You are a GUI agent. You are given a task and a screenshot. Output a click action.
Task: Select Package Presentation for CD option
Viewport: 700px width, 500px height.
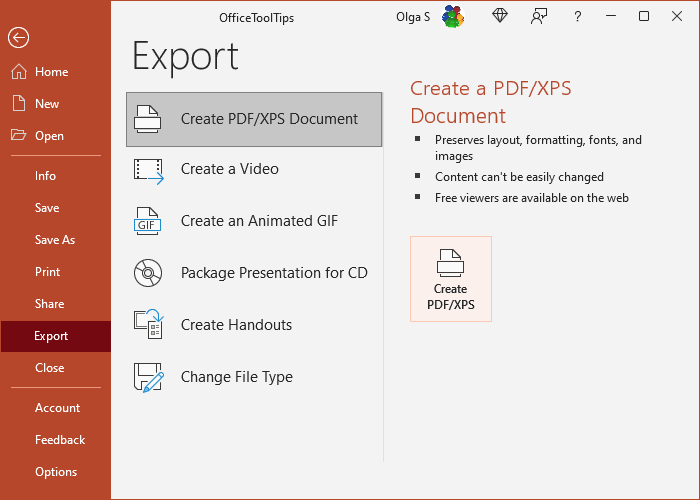[254, 273]
